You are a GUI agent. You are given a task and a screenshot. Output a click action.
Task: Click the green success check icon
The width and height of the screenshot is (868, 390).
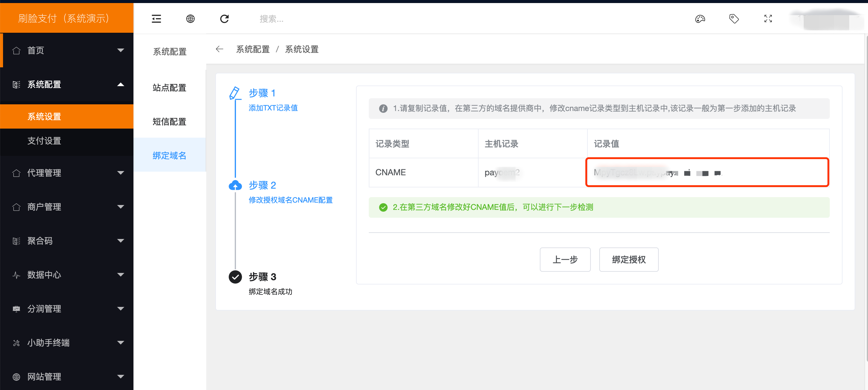[383, 207]
